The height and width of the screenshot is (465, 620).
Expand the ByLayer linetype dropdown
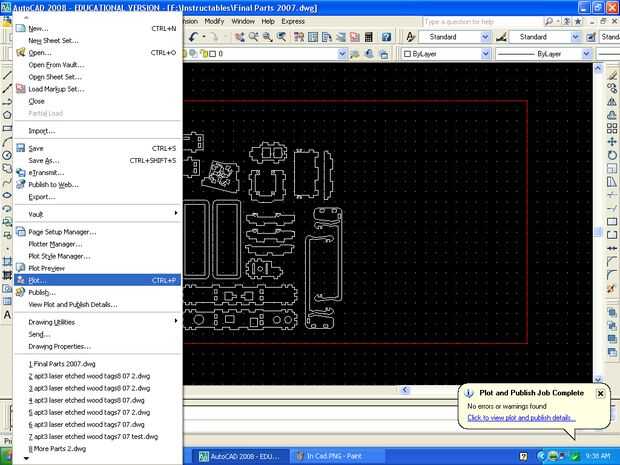(x=587, y=53)
